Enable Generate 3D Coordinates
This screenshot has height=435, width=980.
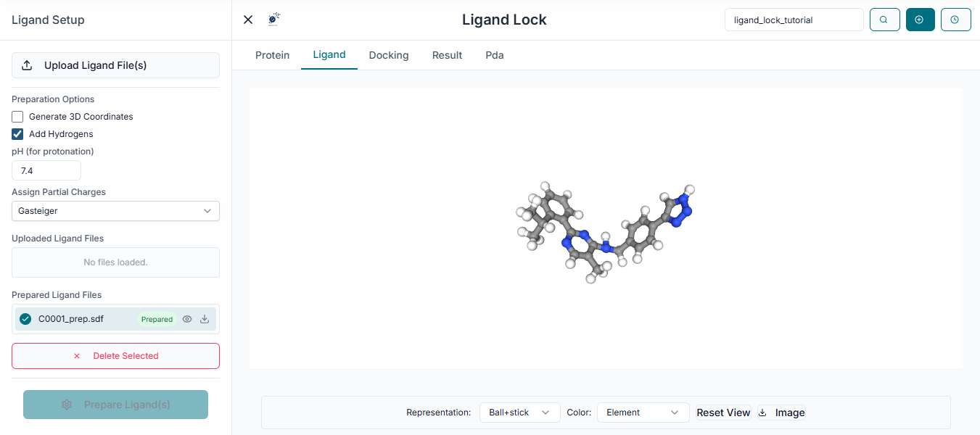17,116
